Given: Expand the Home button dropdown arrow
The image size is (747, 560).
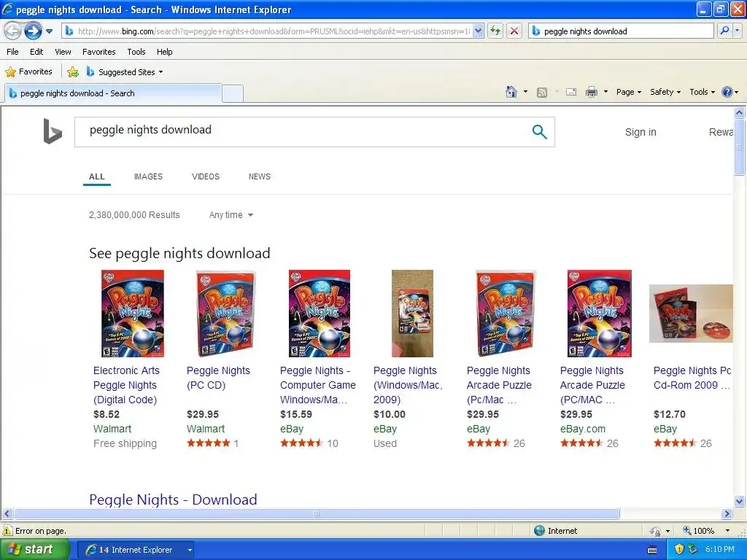Looking at the screenshot, I should 525,92.
